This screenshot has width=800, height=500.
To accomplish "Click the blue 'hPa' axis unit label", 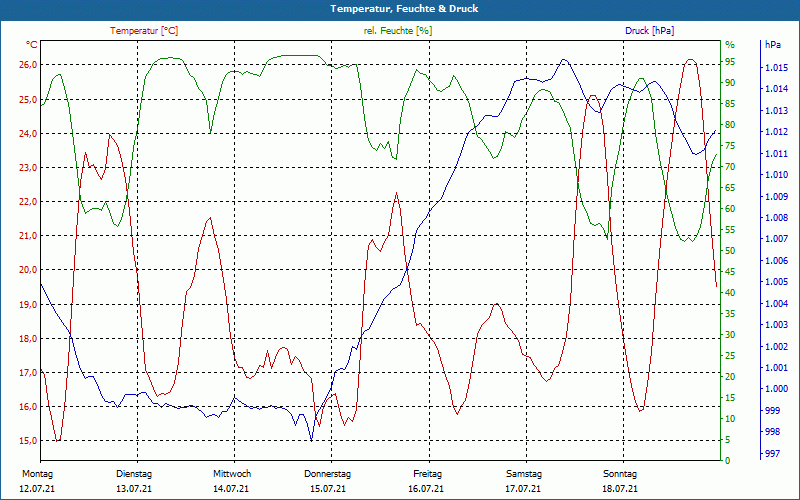I will coord(772,45).
